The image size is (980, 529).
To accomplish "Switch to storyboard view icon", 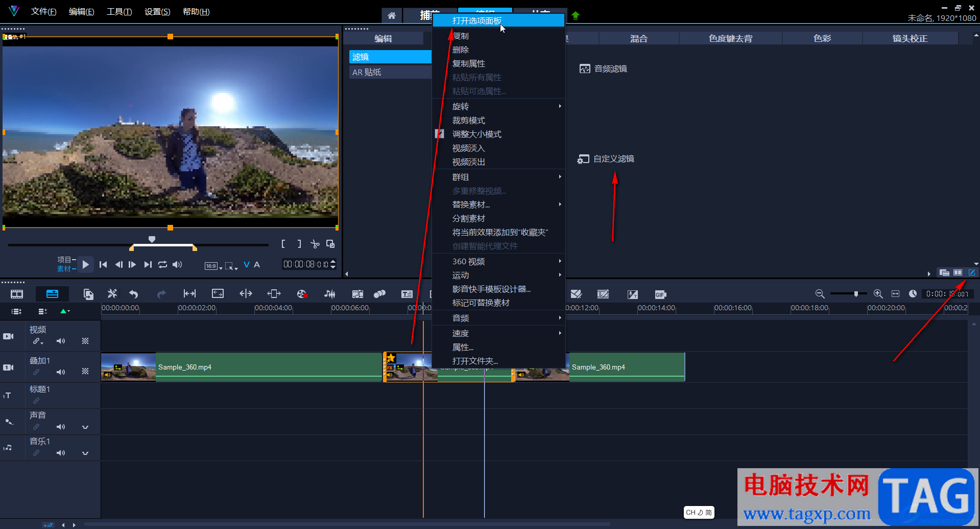I will 17,294.
